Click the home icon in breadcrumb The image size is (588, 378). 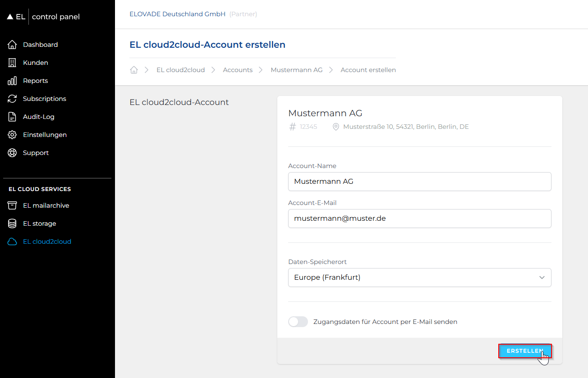pos(133,70)
